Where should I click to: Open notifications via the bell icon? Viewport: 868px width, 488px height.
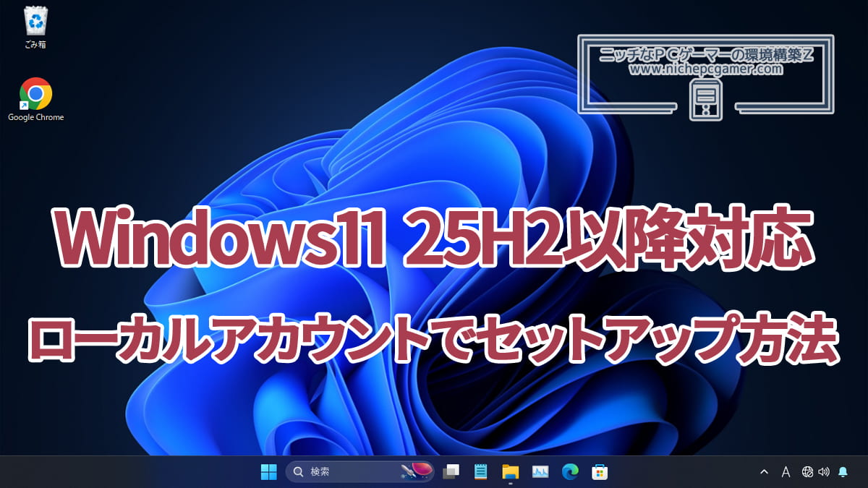tap(843, 472)
